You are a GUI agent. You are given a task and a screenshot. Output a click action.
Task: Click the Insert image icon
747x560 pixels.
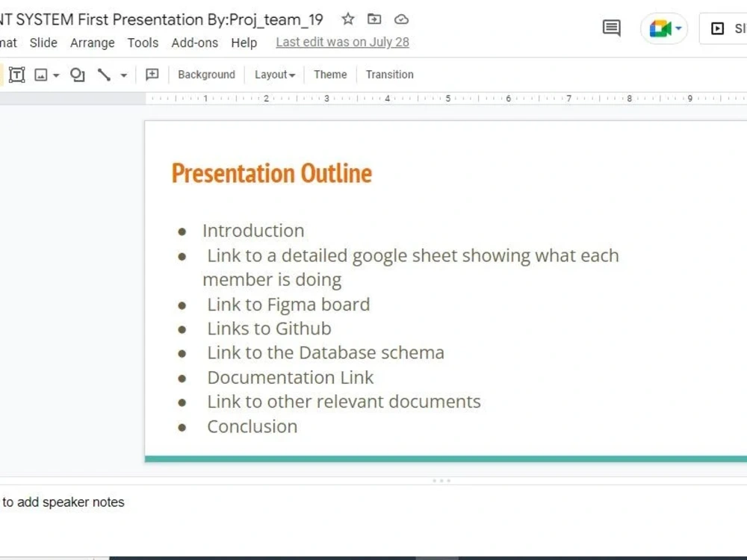(41, 75)
